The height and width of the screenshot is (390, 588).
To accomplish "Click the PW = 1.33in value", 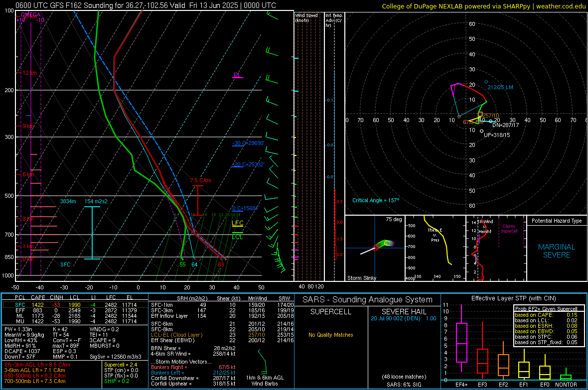I will point(19,329).
